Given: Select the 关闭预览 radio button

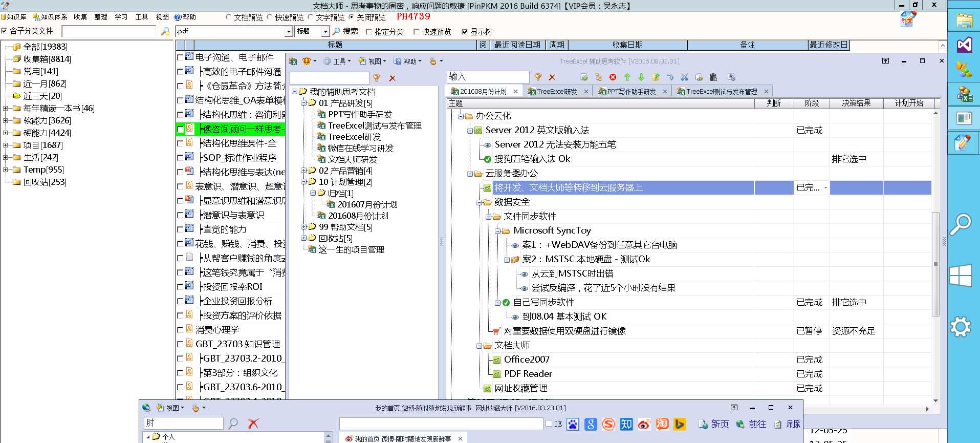Looking at the screenshot, I should click(351, 17).
